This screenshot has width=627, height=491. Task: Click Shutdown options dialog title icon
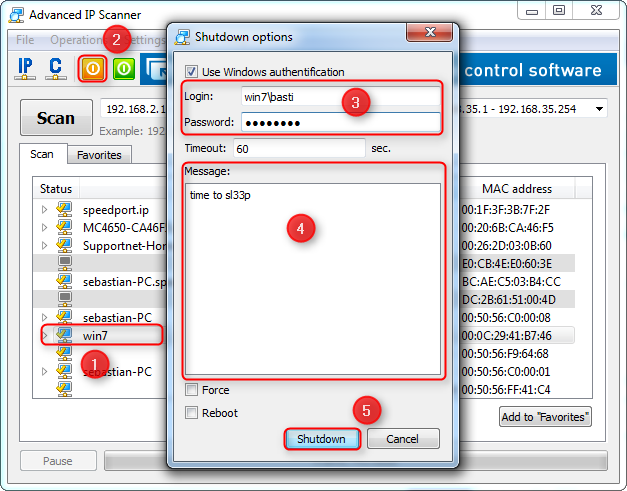pyautogui.click(x=182, y=37)
